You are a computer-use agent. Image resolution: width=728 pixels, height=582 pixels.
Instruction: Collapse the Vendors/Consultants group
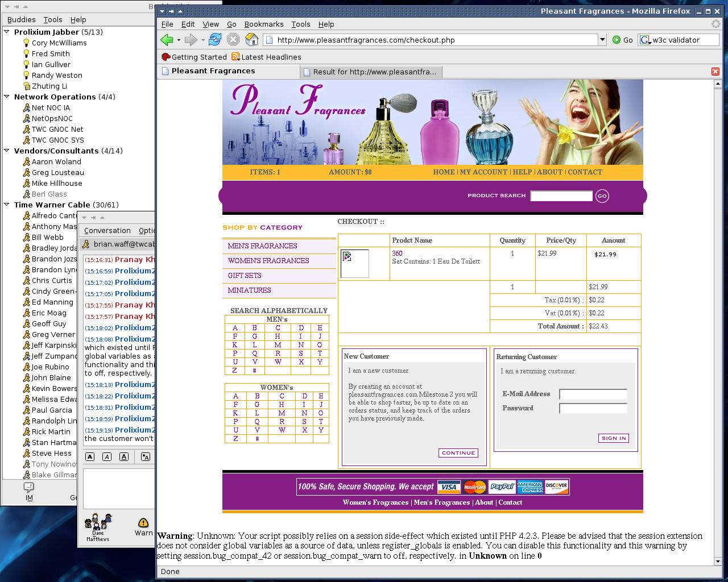pos(7,151)
